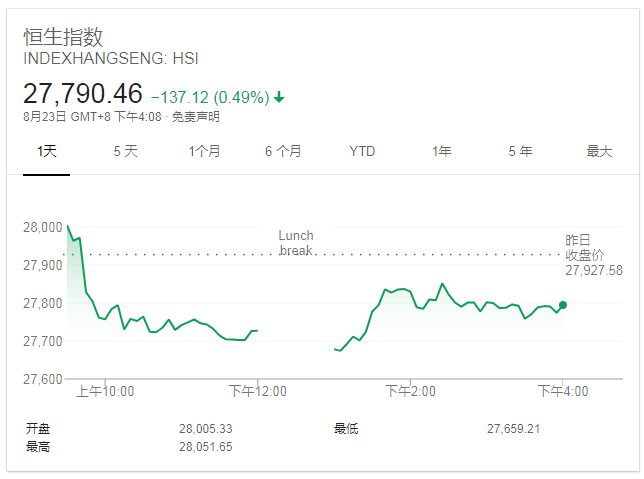Click the green down arrow icon

(x=279, y=97)
